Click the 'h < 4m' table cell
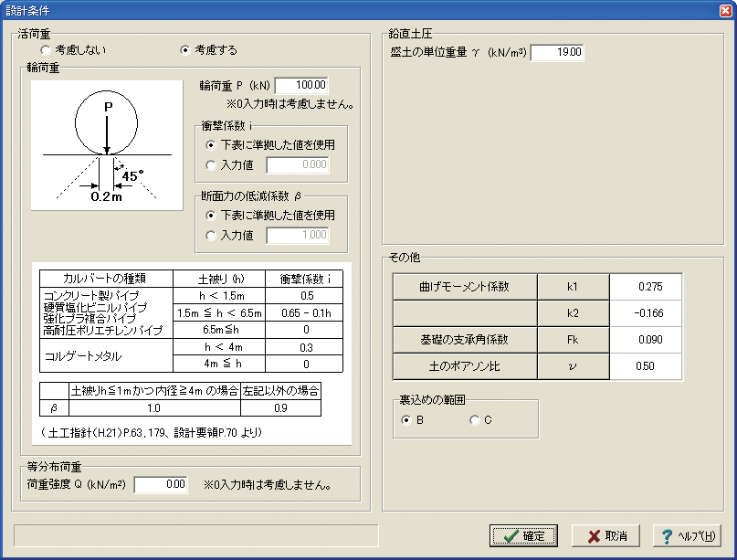The image size is (737, 560). pos(219,347)
